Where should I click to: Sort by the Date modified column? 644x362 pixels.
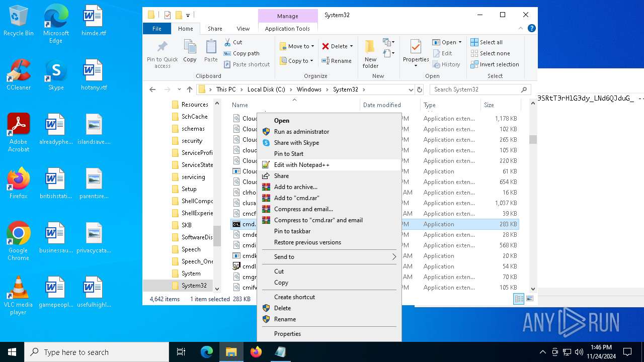pyautogui.click(x=382, y=105)
